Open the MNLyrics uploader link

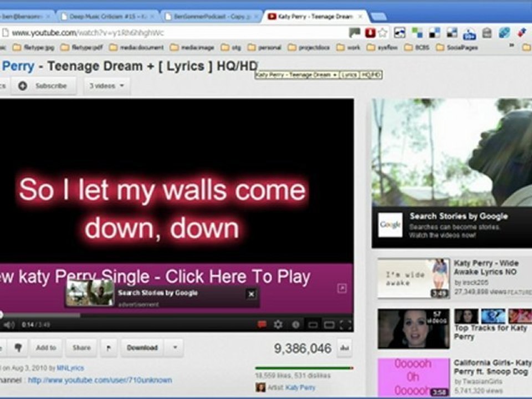click(70, 368)
